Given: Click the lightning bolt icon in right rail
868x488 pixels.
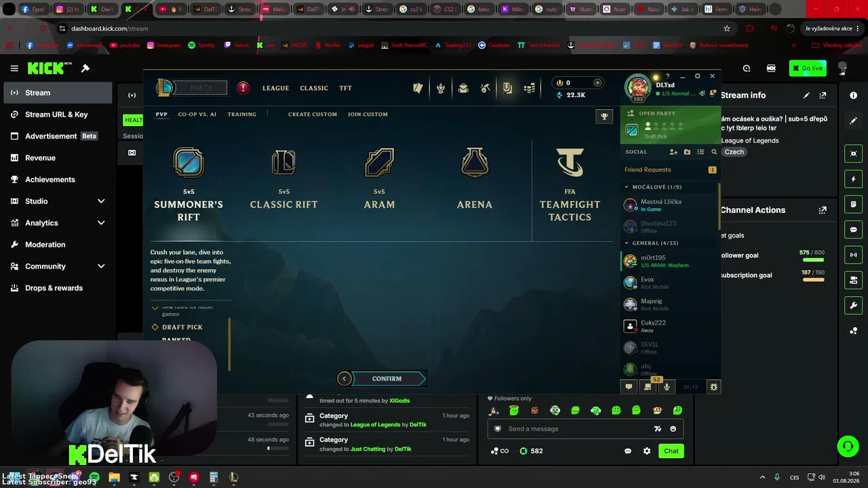Looking at the screenshot, I should tap(854, 179).
